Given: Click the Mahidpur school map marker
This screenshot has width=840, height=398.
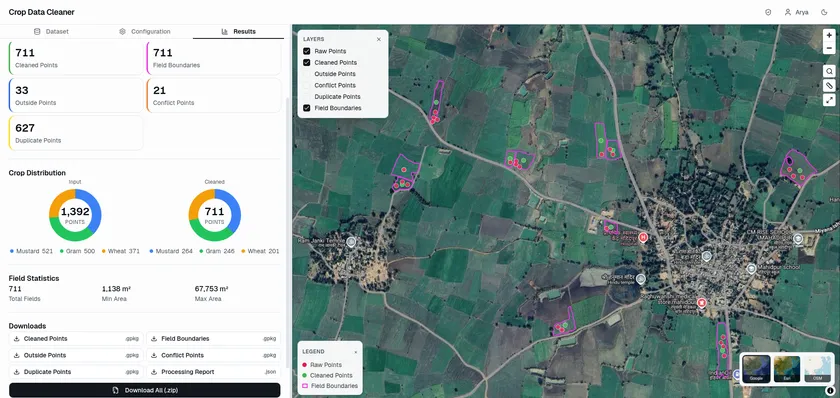Looking at the screenshot, I should click(752, 268).
